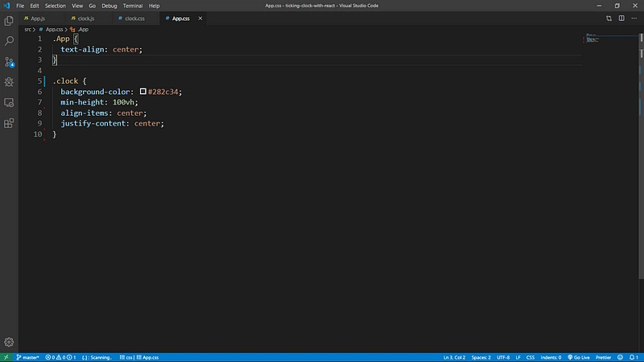This screenshot has width=644, height=362.
Task: Switch to the clock.css tab
Action: tap(134, 19)
